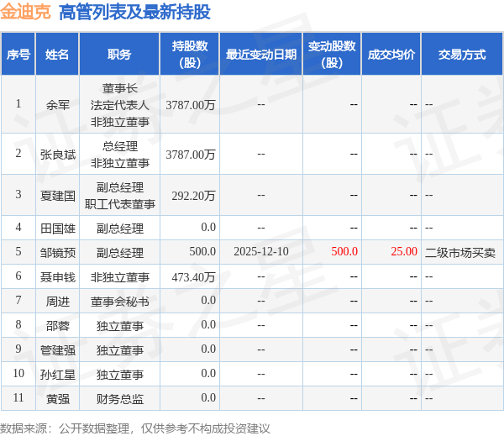Select the name 聂申钱

coord(58,277)
